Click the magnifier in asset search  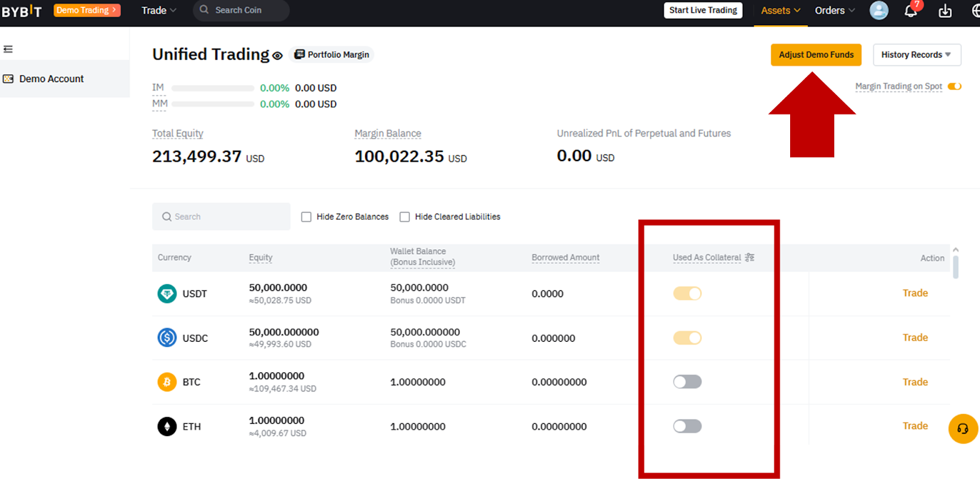pyautogui.click(x=167, y=217)
